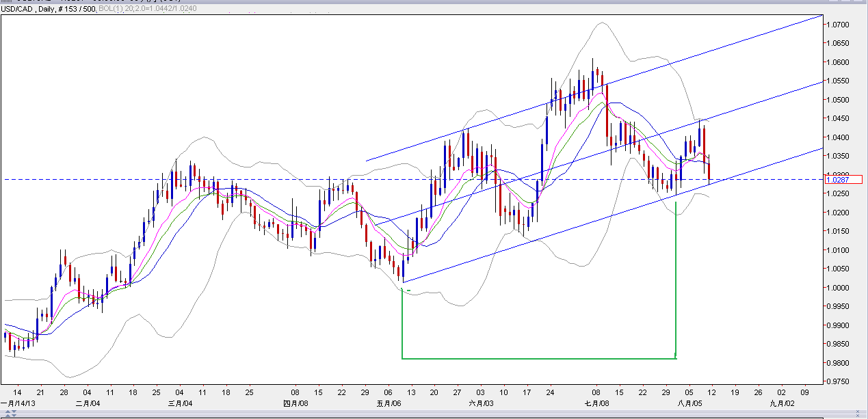
Task: Click the 1.0000 price axis label
Action: pyautogui.click(x=839, y=288)
